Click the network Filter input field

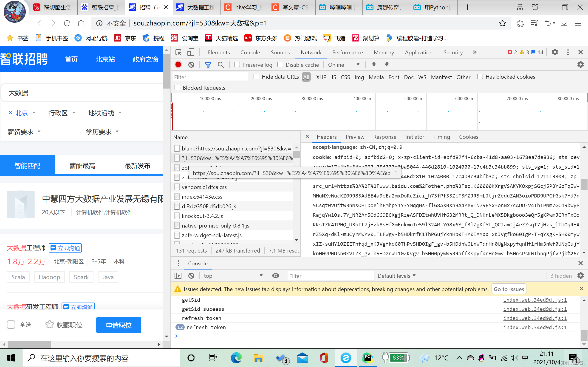pyautogui.click(x=210, y=77)
